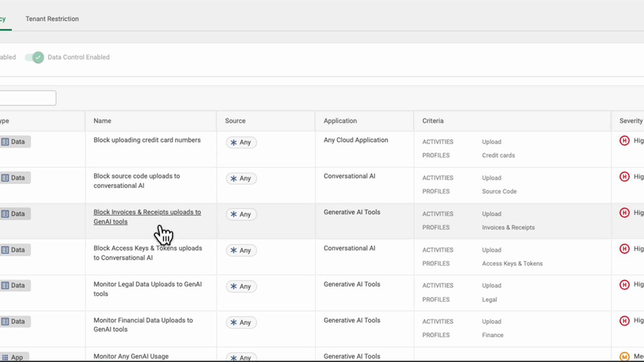Click the Severity column header
The width and height of the screenshot is (644, 362).
(x=631, y=121)
